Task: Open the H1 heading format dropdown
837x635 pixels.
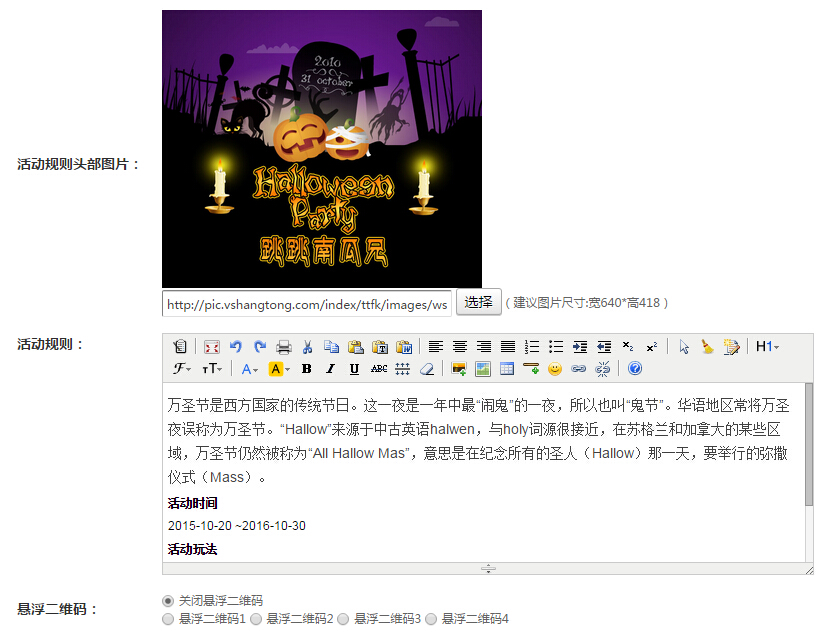Action: point(767,347)
